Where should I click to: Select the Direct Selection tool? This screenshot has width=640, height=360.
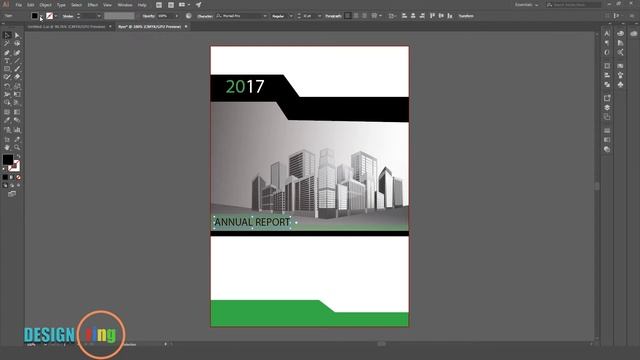pyautogui.click(x=17, y=36)
